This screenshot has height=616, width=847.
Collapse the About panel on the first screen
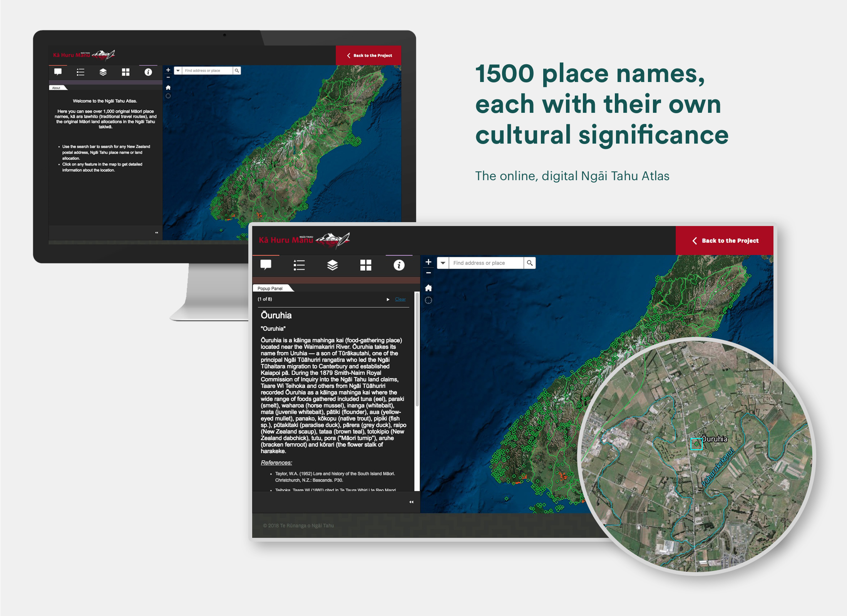click(x=157, y=233)
